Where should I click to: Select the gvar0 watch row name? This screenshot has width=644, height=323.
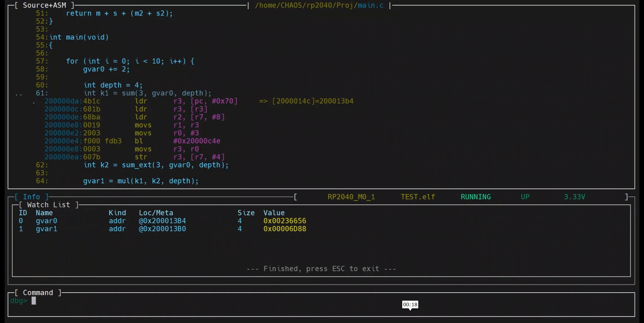[47, 221]
